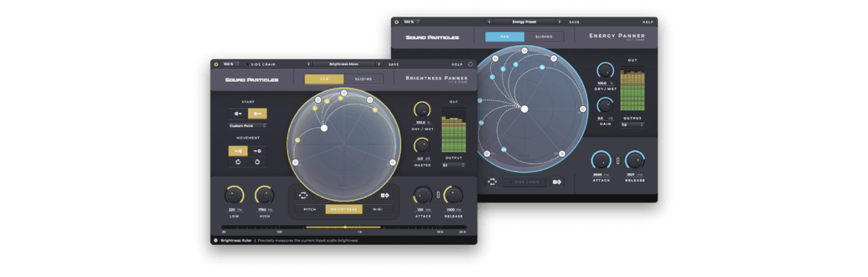The image size is (868, 277).
Task: Click HELP in Energy Panner
Action: click(648, 22)
